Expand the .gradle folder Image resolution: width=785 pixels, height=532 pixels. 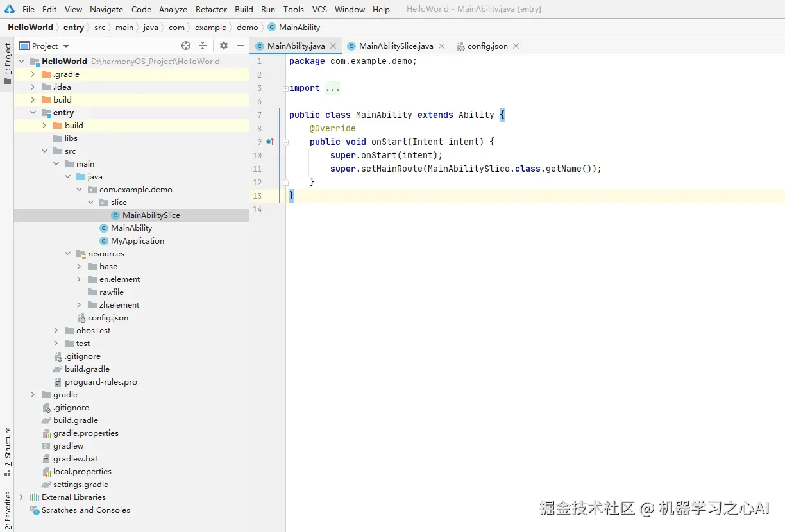pyautogui.click(x=33, y=74)
